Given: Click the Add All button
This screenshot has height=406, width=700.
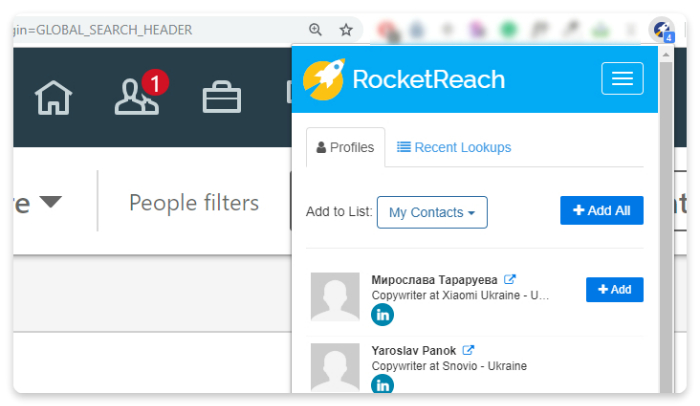Looking at the screenshot, I should click(x=601, y=210).
